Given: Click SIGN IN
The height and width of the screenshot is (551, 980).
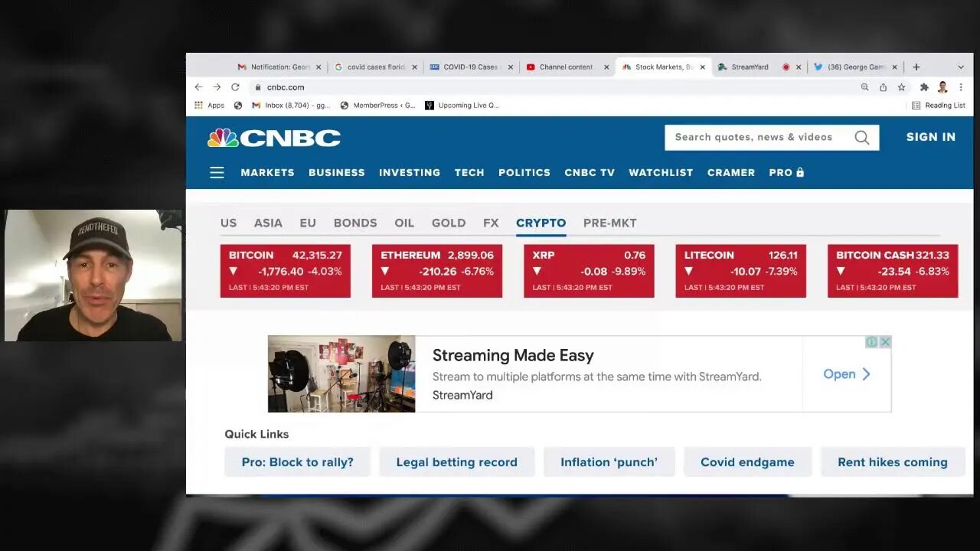Looking at the screenshot, I should coord(931,138).
